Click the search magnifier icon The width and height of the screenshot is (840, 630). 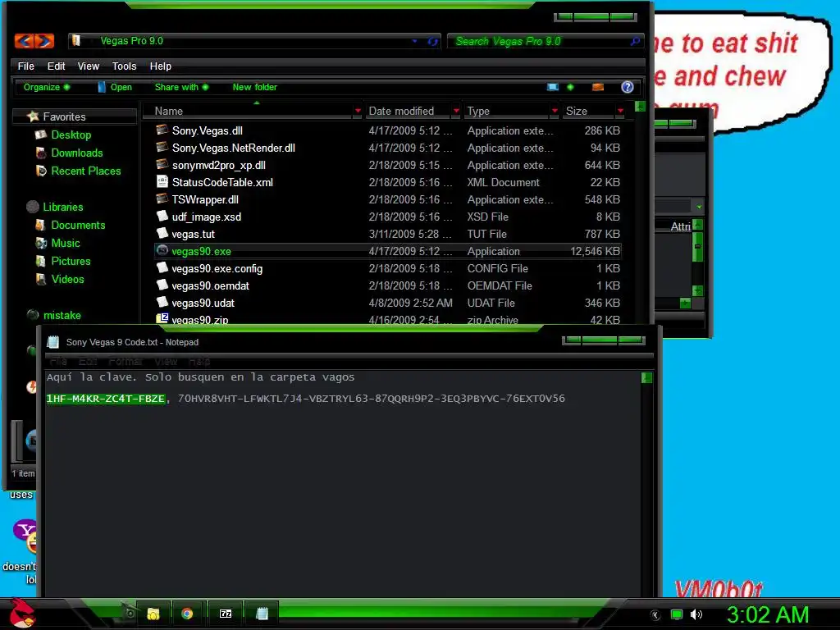pos(636,41)
